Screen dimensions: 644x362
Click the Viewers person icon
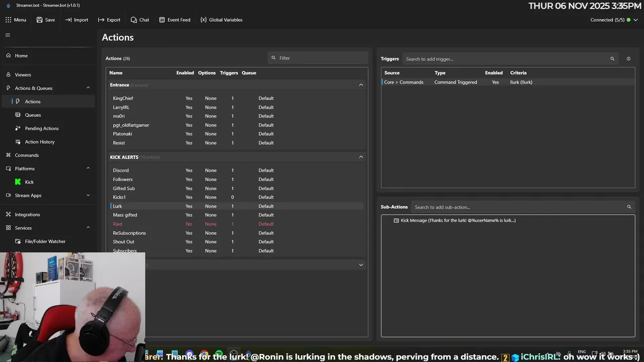tap(8, 74)
